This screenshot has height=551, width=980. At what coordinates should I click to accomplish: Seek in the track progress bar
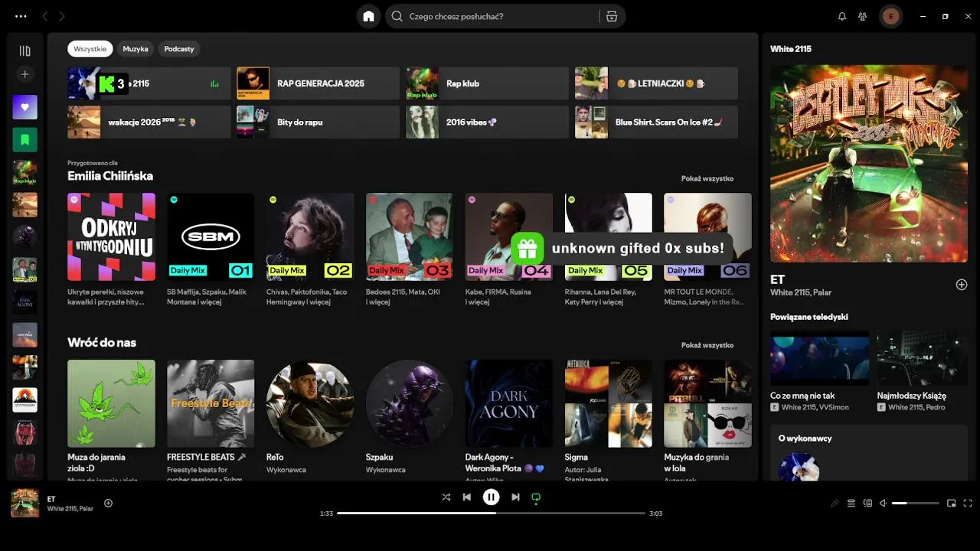[491, 514]
